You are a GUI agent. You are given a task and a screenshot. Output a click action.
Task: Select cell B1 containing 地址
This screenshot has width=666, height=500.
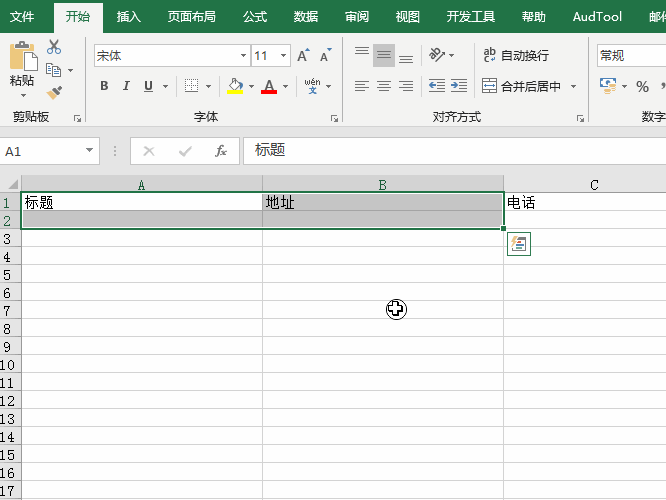tap(382, 202)
